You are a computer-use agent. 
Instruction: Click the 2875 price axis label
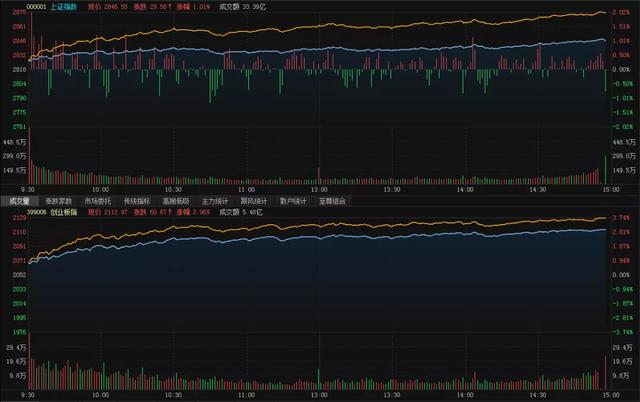[x=19, y=12]
